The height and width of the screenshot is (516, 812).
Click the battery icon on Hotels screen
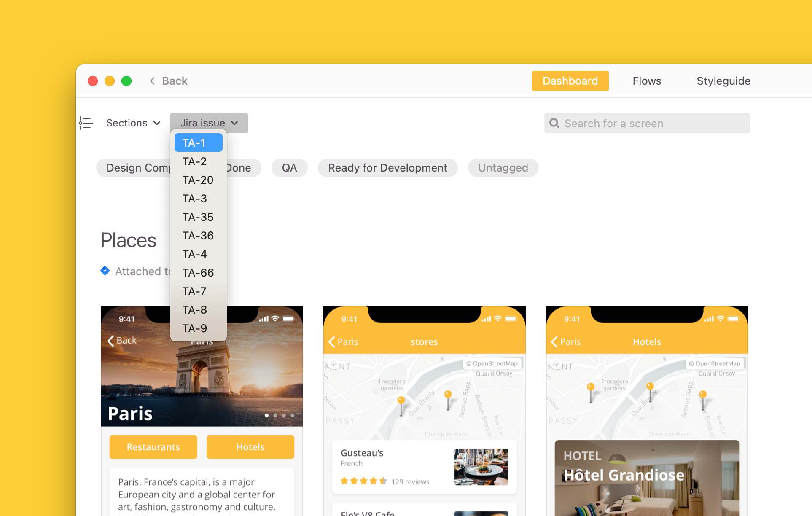click(x=736, y=320)
